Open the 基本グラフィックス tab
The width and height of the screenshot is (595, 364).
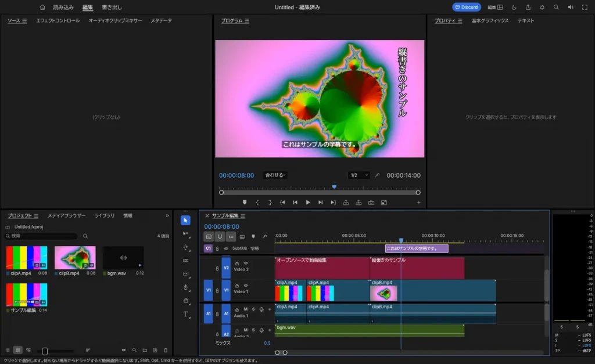[490, 20]
